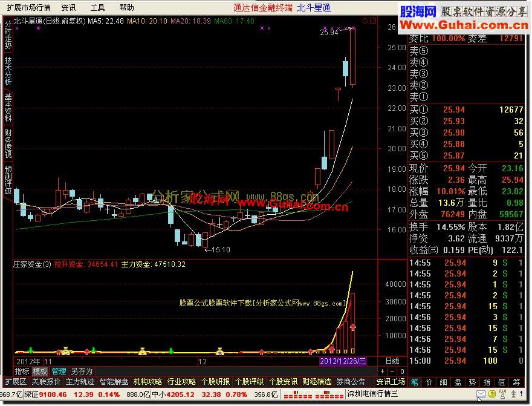
Task: Select the 模板 tab below chart
Action: pos(40,372)
